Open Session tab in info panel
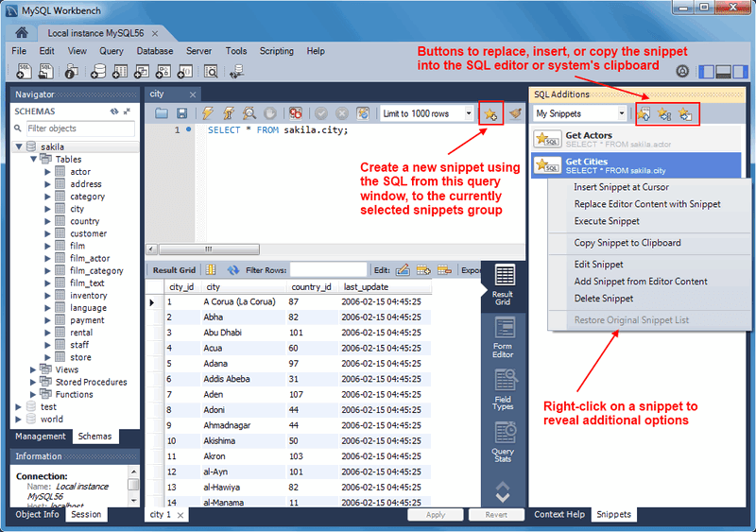756x532 pixels. (x=86, y=515)
